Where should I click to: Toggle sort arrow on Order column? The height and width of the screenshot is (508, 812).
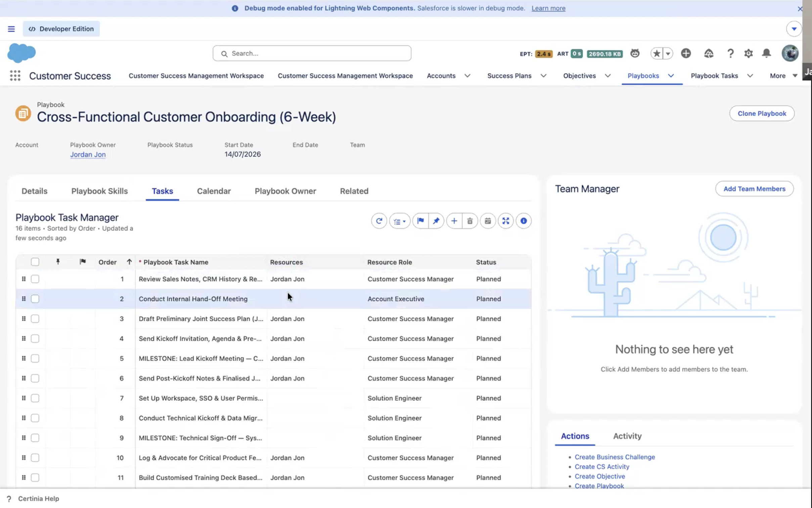pos(129,262)
